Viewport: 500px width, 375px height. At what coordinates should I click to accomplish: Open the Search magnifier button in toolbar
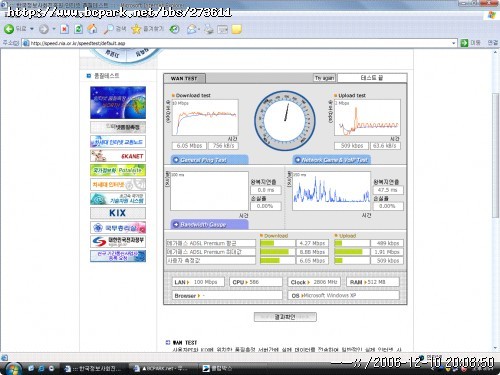[114, 29]
